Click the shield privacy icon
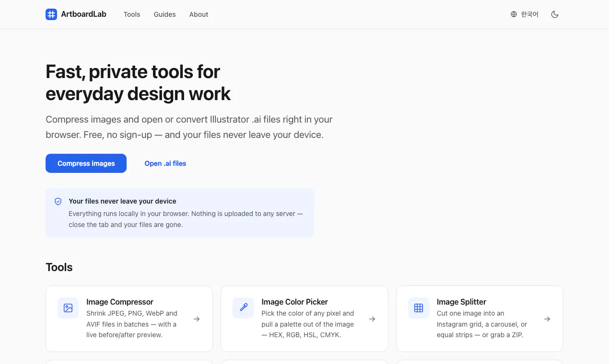Screen dimensions: 609x364 coord(58,202)
